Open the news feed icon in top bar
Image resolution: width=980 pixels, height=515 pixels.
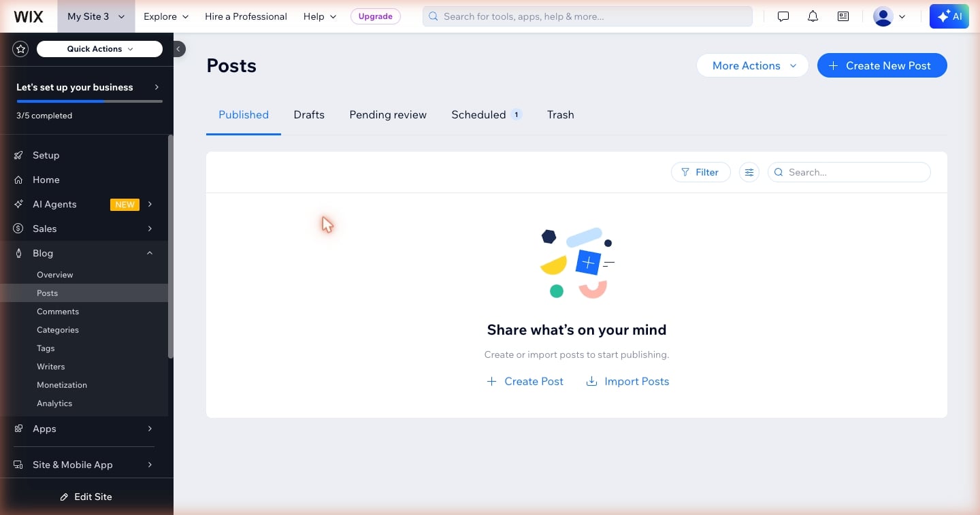[x=843, y=16]
